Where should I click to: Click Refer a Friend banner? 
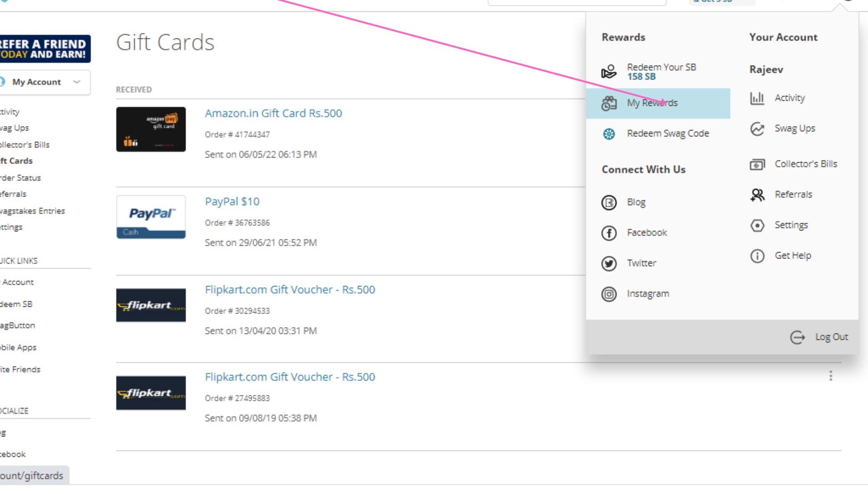(44, 49)
